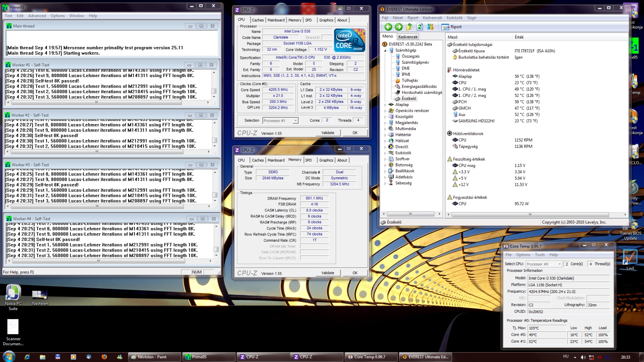Launch Firefox from the quick launch

pos(104,357)
